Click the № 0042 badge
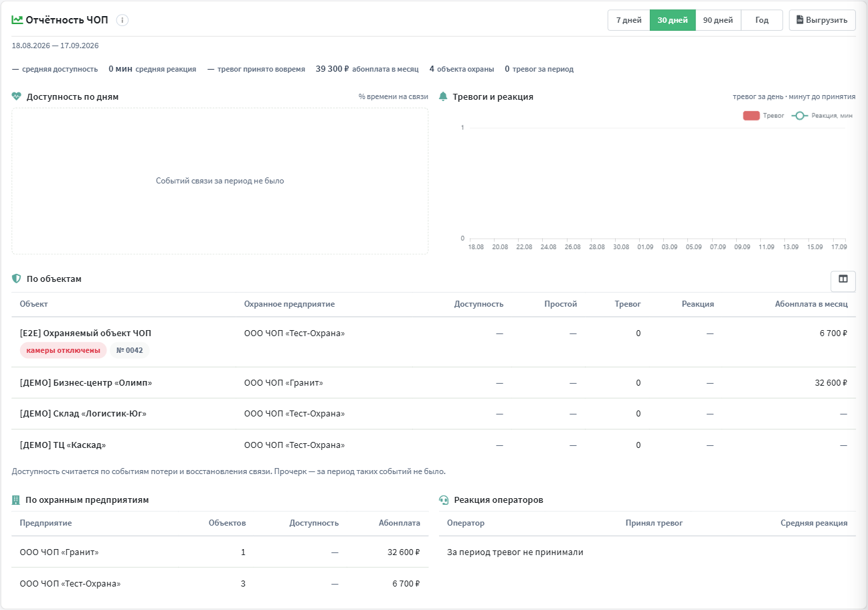Screen dimensions: 868x610 click(130, 350)
